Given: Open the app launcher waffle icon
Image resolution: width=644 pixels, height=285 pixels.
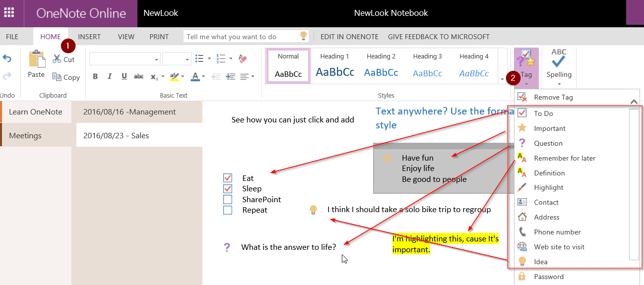Looking at the screenshot, I should pyautogui.click(x=9, y=13).
